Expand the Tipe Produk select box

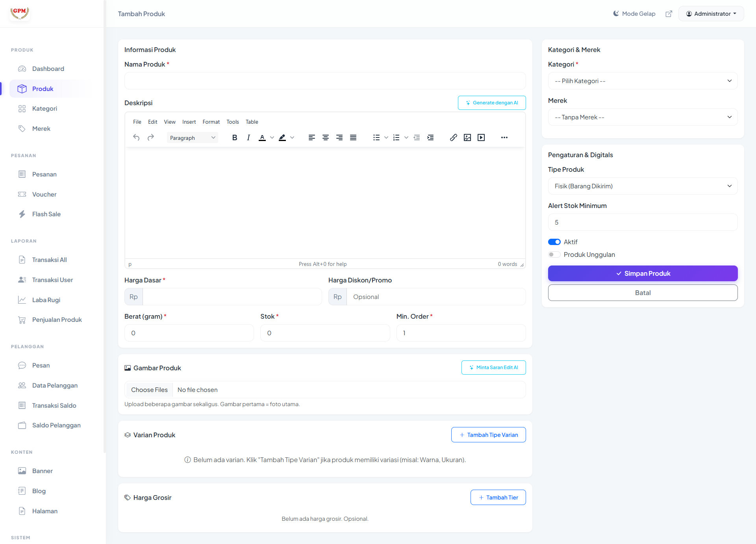pyautogui.click(x=643, y=186)
